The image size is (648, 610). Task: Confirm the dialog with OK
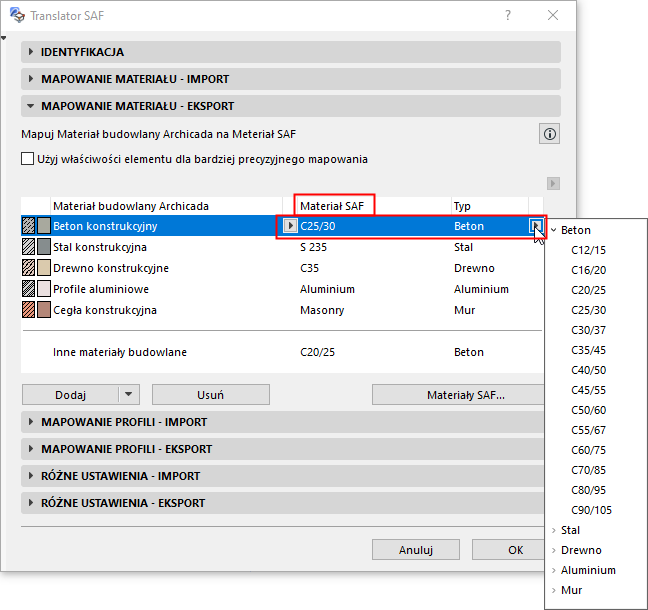(x=508, y=550)
